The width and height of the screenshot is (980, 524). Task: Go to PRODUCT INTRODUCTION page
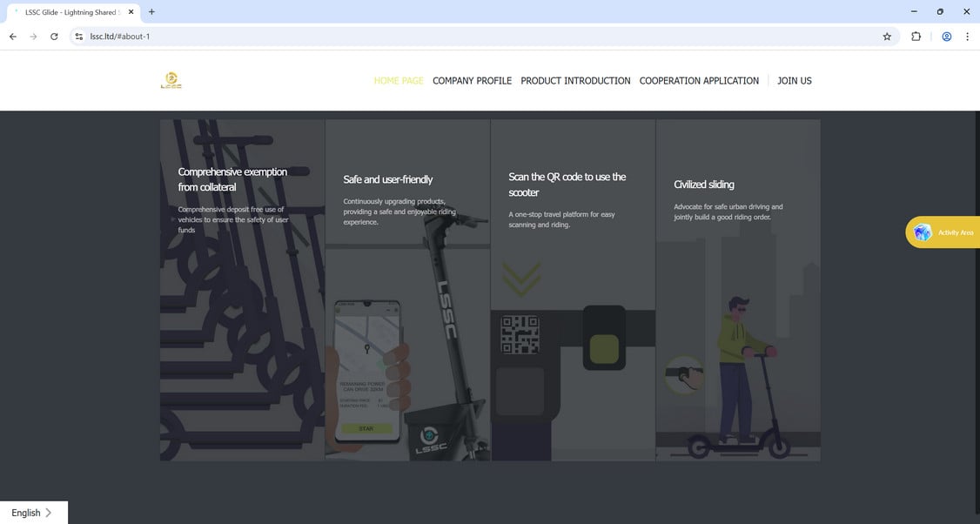(575, 81)
